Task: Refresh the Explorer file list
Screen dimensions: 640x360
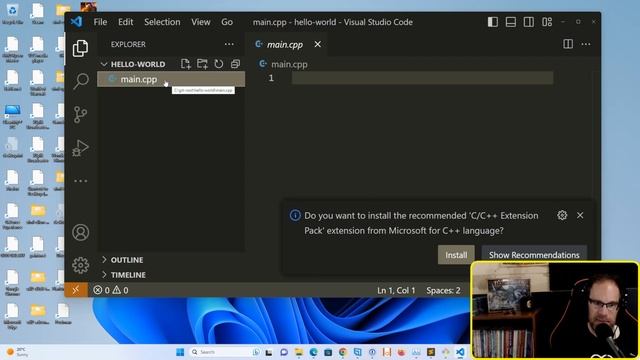Action: pos(219,64)
